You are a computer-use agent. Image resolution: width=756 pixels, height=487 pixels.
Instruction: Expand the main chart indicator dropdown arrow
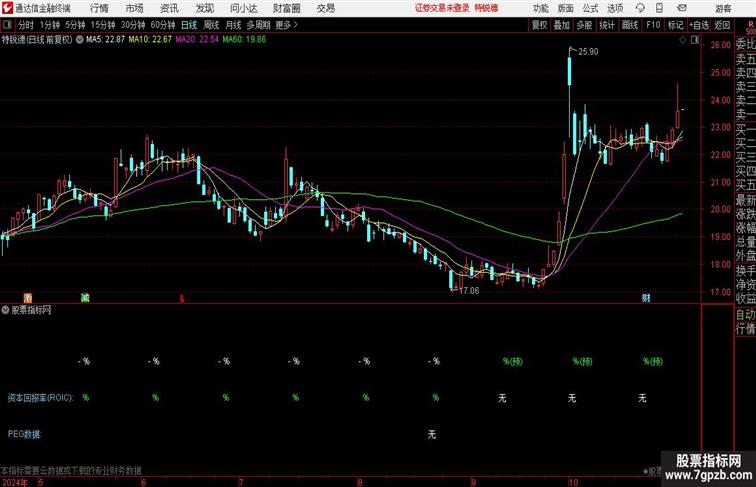click(80, 40)
